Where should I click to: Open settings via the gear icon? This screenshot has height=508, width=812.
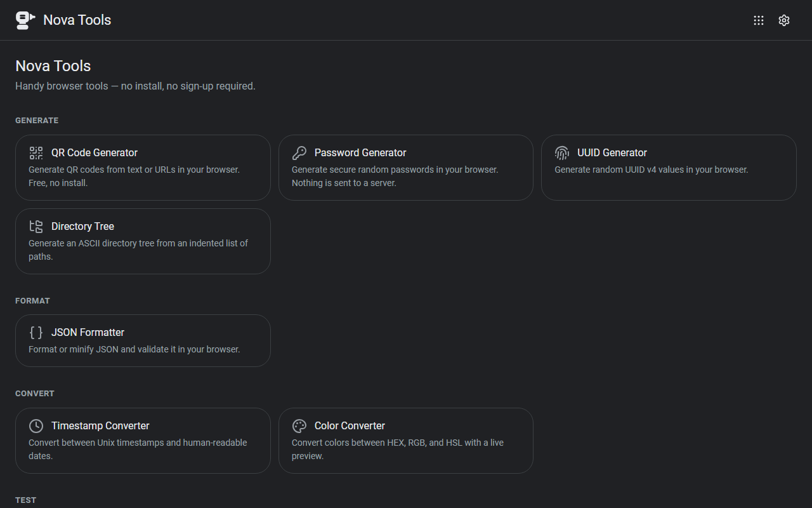click(784, 20)
